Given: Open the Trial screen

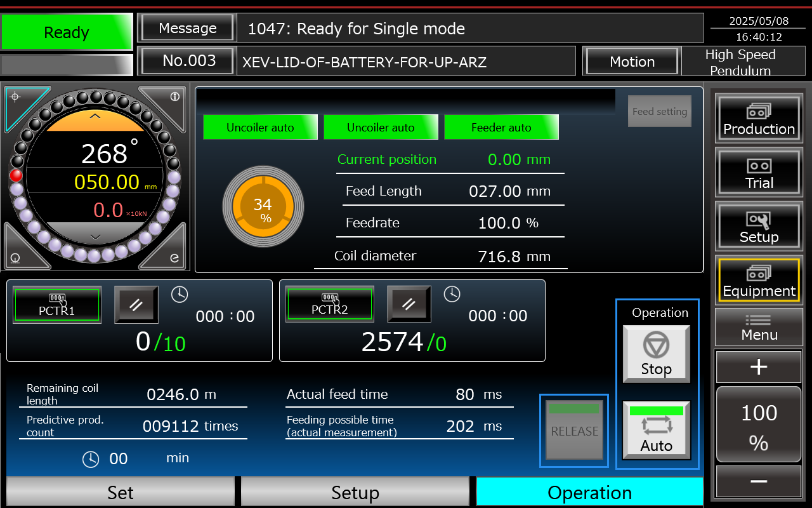Looking at the screenshot, I should pyautogui.click(x=759, y=173).
